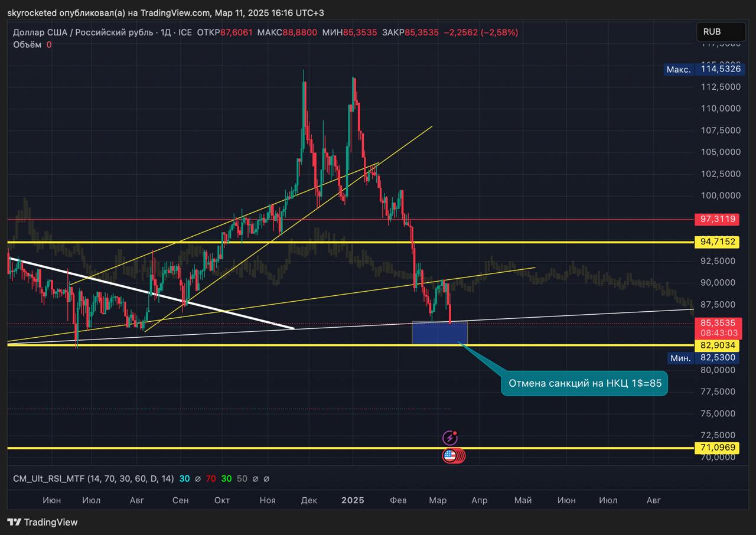
Task: Click the countdown timer 08:43:03
Action: pos(718,333)
